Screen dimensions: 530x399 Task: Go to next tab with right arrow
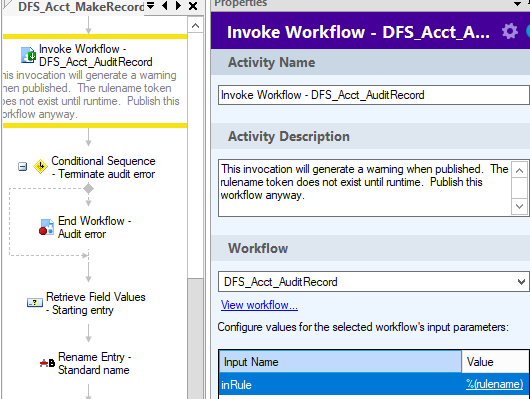click(178, 5)
